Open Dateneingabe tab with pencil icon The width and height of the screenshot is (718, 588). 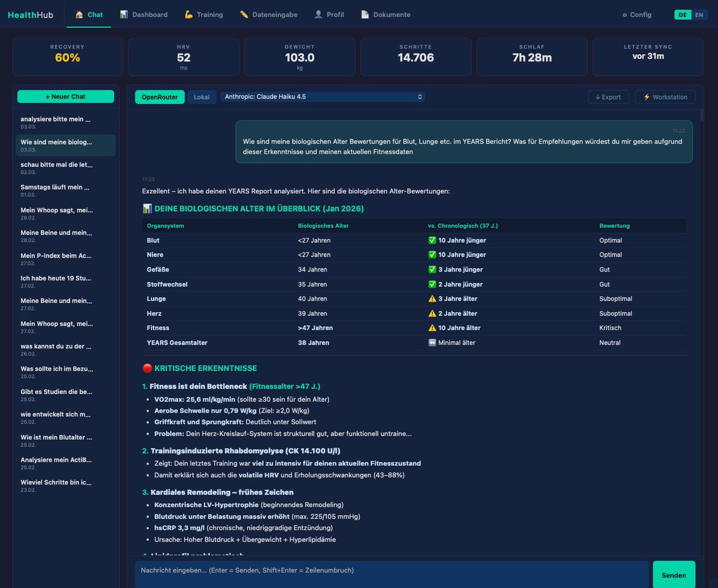pos(269,15)
